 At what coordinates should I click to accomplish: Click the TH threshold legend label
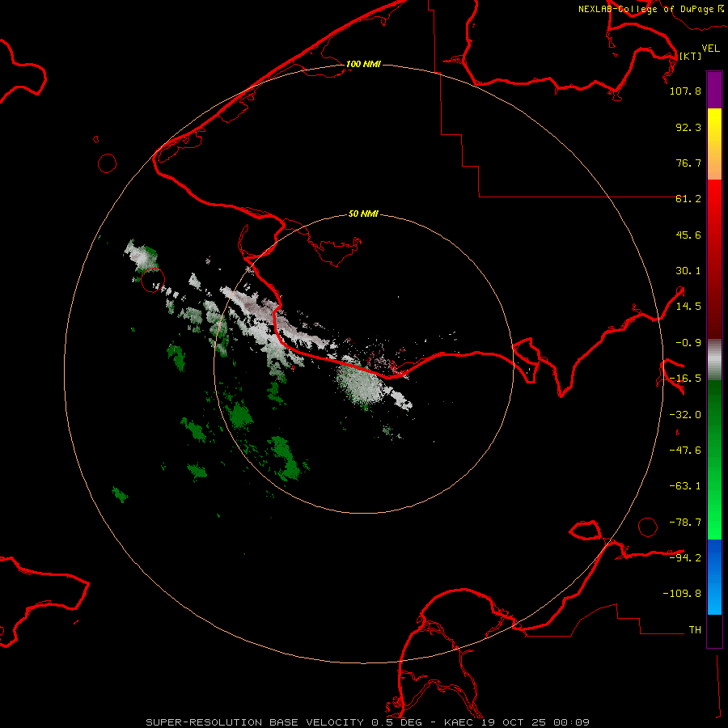(x=695, y=629)
